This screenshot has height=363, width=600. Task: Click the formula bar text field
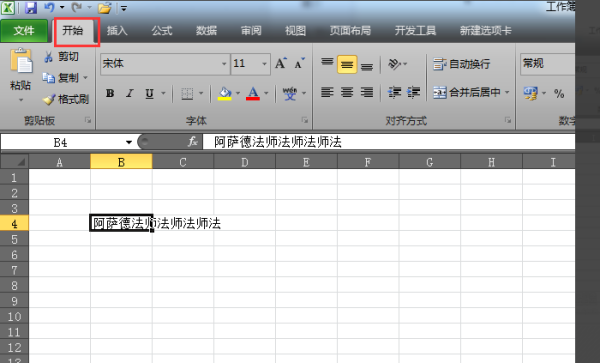point(388,142)
